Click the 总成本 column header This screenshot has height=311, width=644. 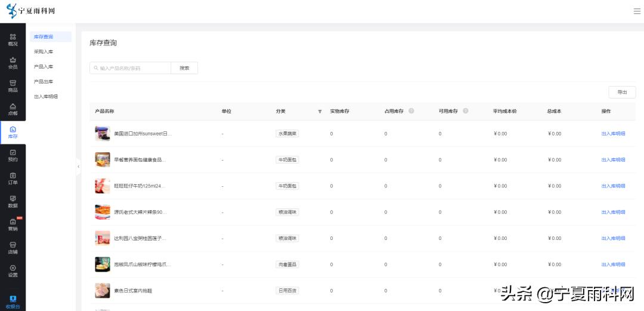(x=554, y=112)
